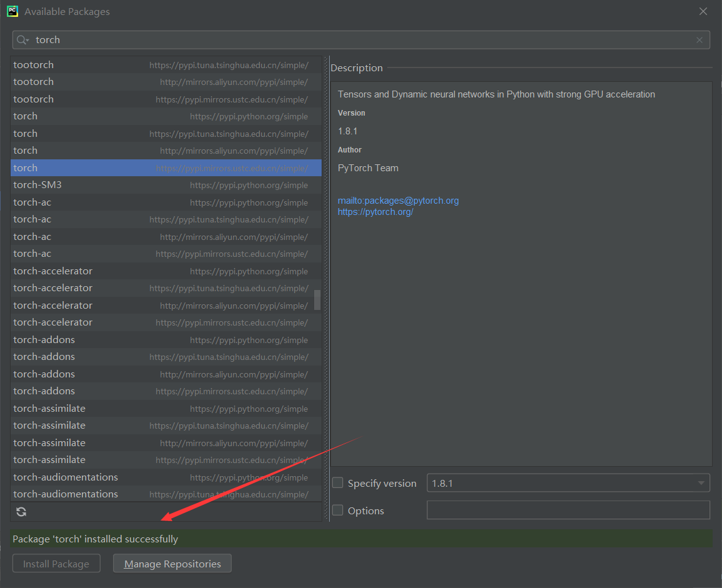Select torch-ac from pypi.python.org
The image size is (722, 588).
coord(166,202)
